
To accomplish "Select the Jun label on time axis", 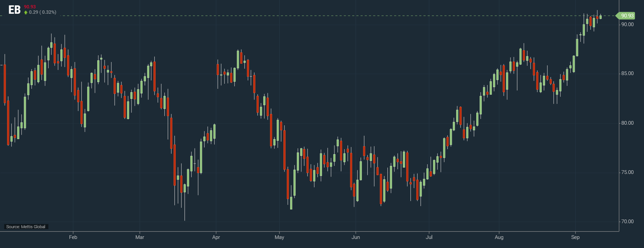I will coord(356,237).
